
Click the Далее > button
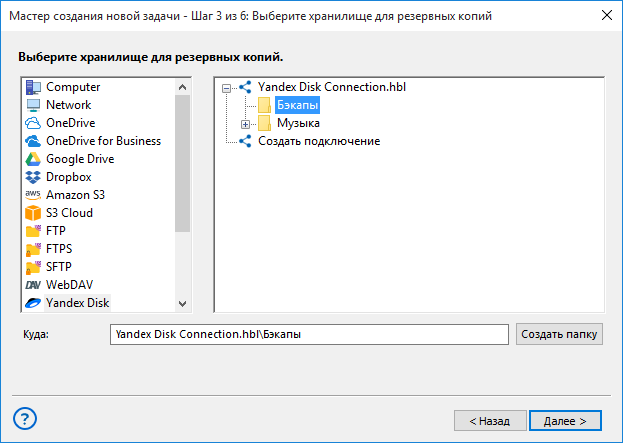[565, 421]
